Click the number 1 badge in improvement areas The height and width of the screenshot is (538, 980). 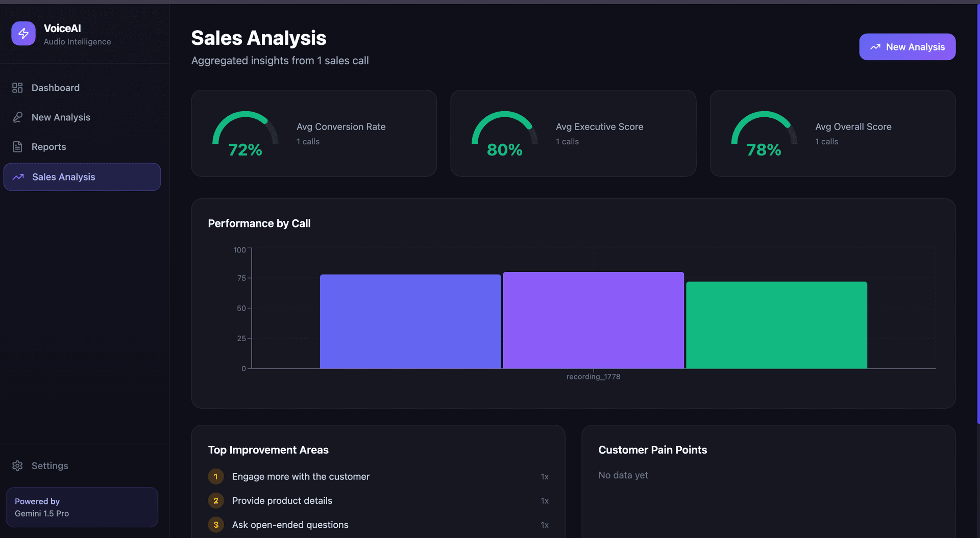(216, 476)
